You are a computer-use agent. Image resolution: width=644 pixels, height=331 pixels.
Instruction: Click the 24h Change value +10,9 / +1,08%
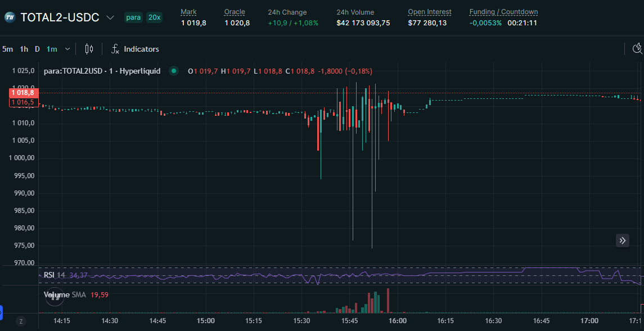click(x=293, y=23)
